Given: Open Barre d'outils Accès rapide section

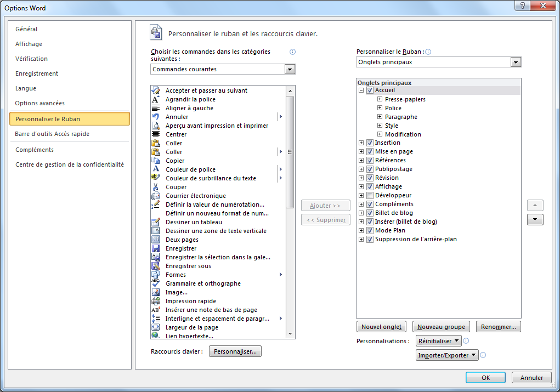Looking at the screenshot, I should 52,134.
